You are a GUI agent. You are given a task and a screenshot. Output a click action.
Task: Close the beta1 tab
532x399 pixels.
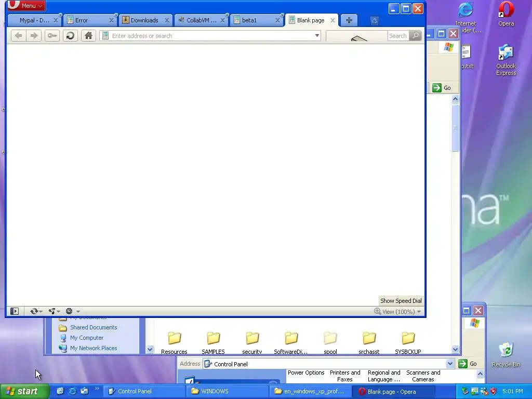click(x=277, y=20)
